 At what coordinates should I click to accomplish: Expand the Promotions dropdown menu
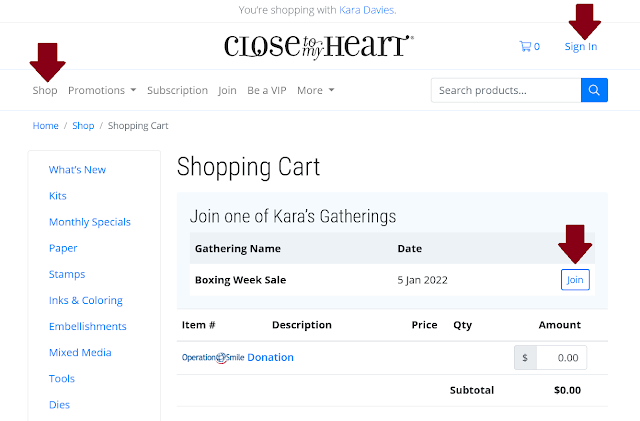tap(102, 90)
